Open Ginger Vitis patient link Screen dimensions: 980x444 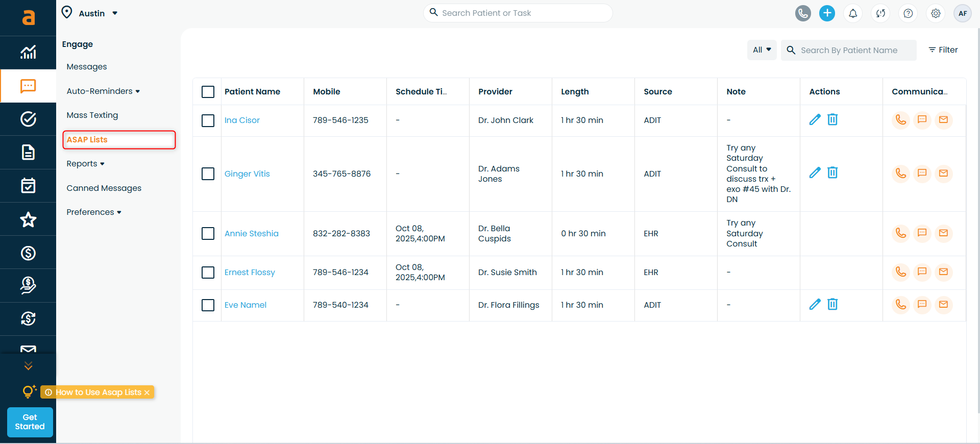tap(247, 174)
